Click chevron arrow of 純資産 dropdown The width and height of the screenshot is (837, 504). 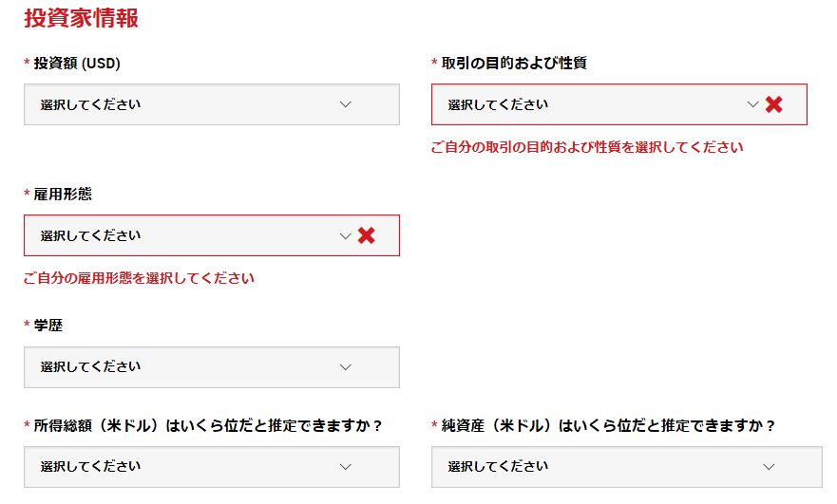point(769,467)
